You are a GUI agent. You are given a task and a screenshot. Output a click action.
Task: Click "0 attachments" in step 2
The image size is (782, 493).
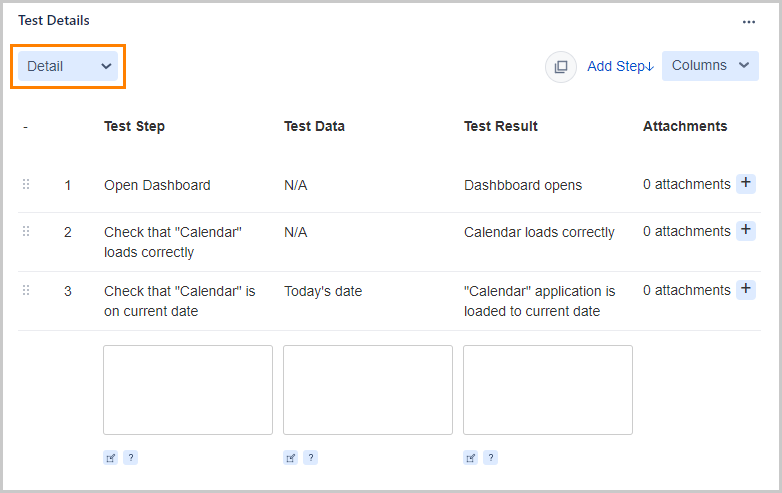coord(687,231)
